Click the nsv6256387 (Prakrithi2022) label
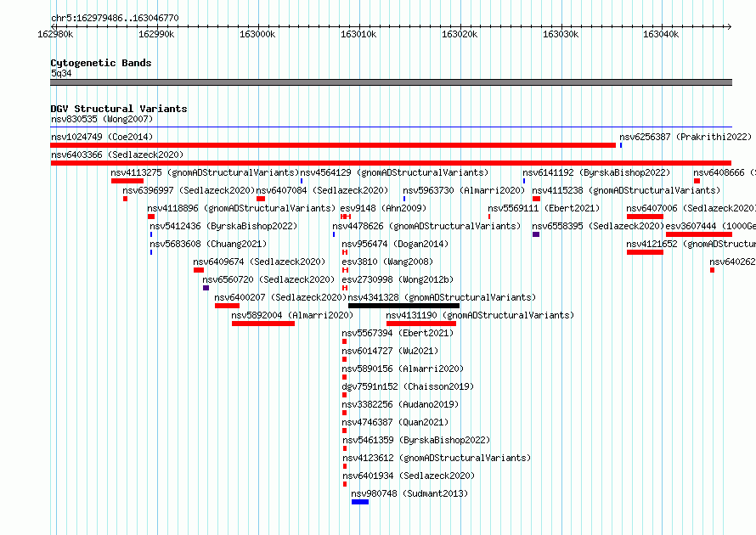756x535 pixels. click(x=685, y=137)
